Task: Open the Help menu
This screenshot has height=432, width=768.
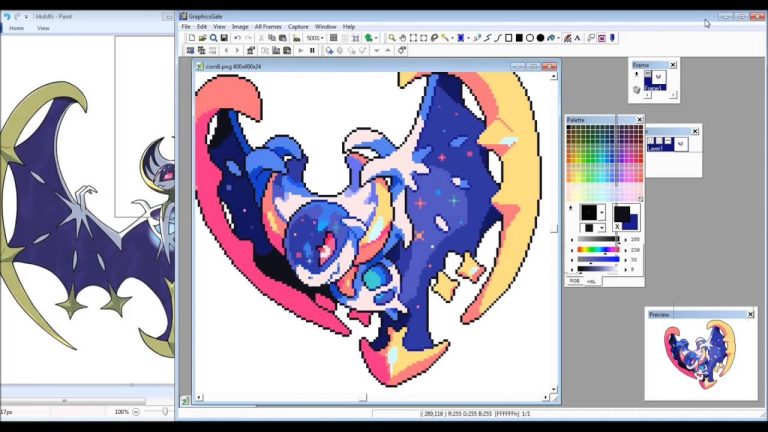Action: click(x=349, y=26)
